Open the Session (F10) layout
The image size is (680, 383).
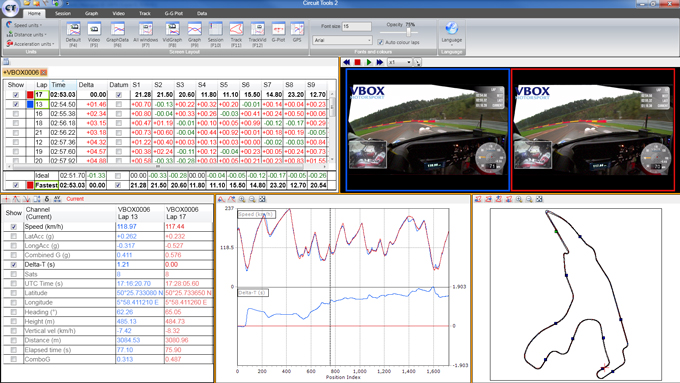point(215,34)
